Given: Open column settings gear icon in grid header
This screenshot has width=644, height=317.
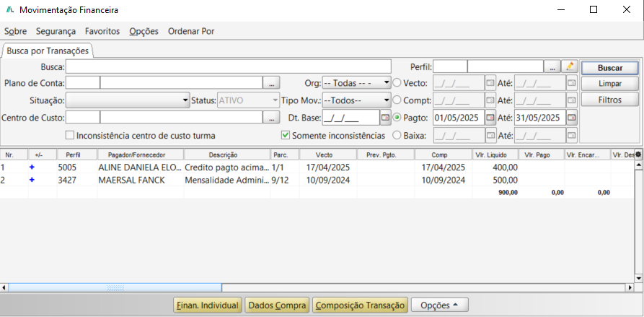Looking at the screenshot, I should tap(638, 155).
